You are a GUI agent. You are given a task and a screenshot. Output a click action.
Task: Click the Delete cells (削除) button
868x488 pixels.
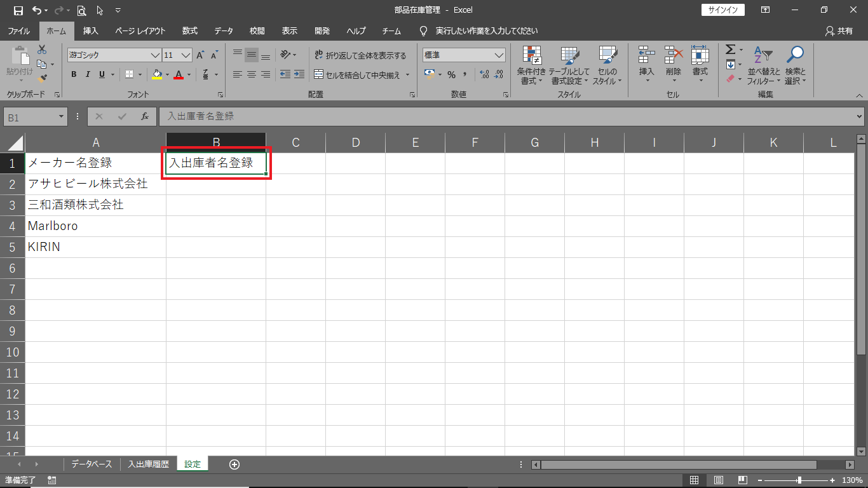[674, 64]
